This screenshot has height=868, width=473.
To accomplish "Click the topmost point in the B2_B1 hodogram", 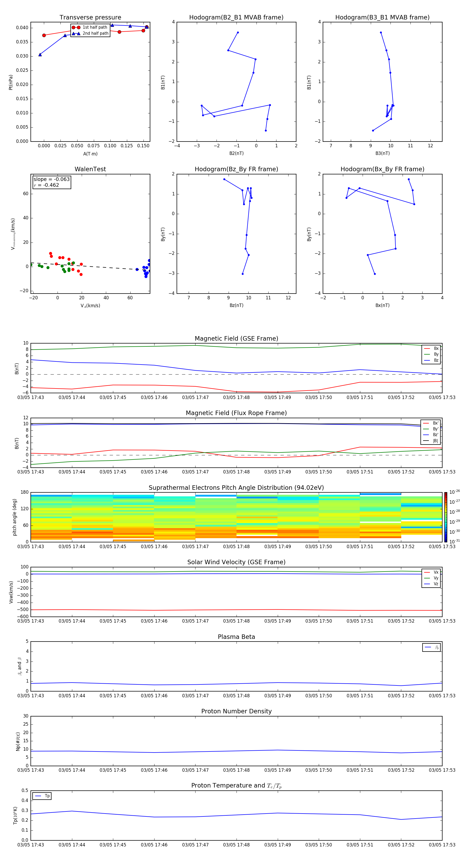I will pyautogui.click(x=238, y=33).
